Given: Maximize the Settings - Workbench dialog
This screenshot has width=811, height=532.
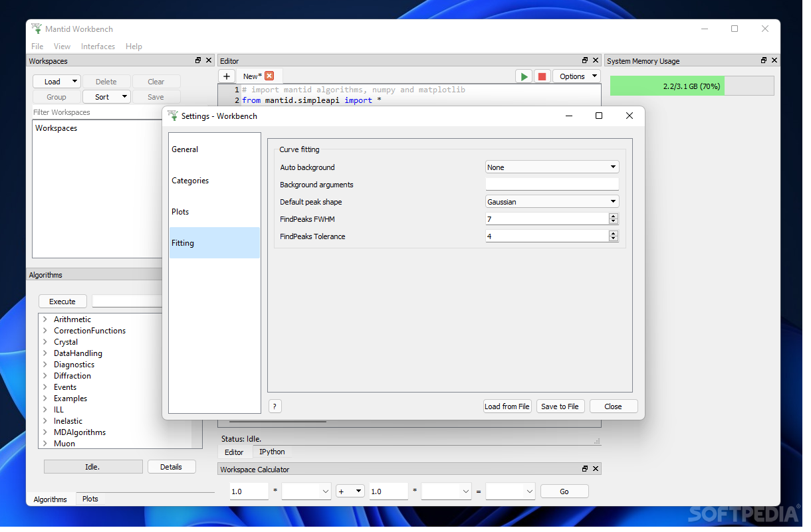Looking at the screenshot, I should tap(598, 116).
